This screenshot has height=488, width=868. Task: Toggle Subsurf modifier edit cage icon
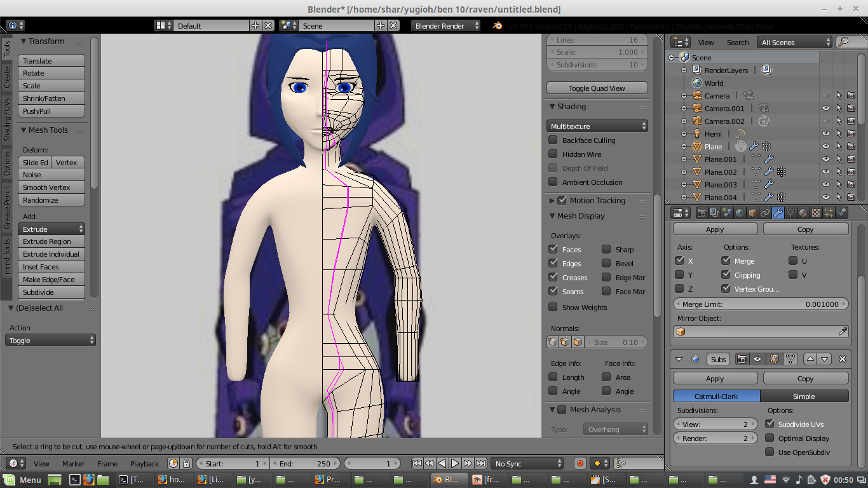(x=790, y=359)
